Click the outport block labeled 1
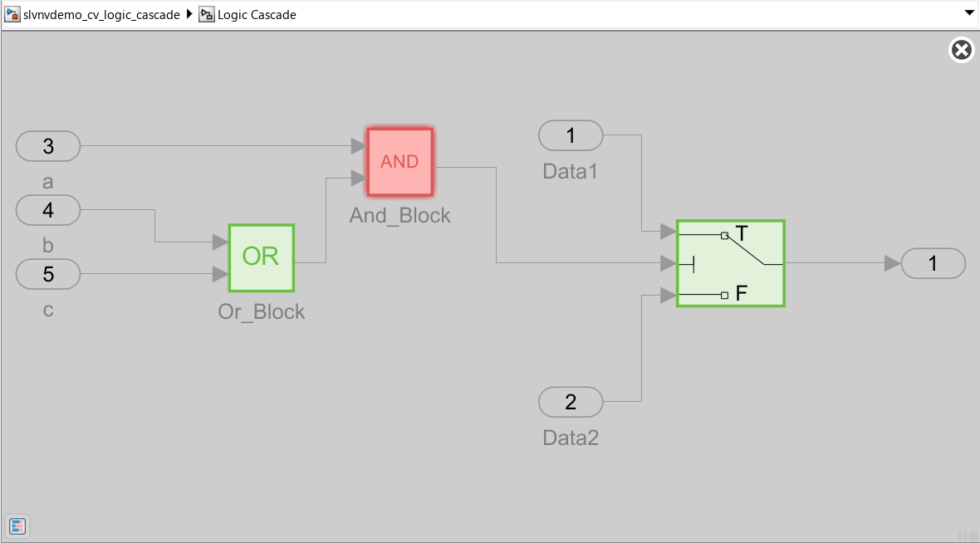The image size is (980, 543). tap(933, 263)
